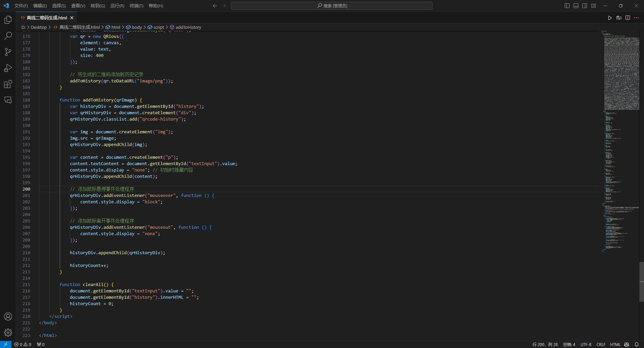
Task: Click 'historyCount++;' on line 212
Action: [x=89, y=265]
